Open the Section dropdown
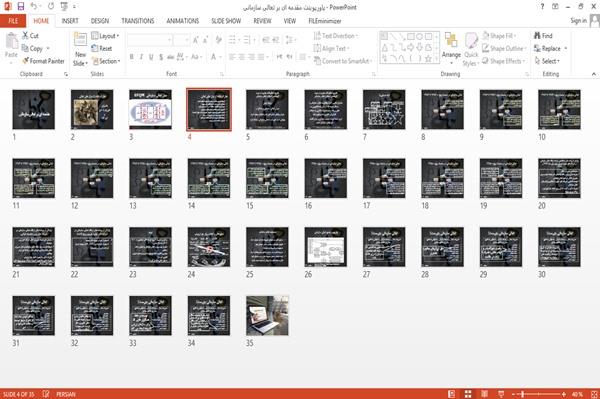Screen dimensions: 600x399 click(106, 61)
